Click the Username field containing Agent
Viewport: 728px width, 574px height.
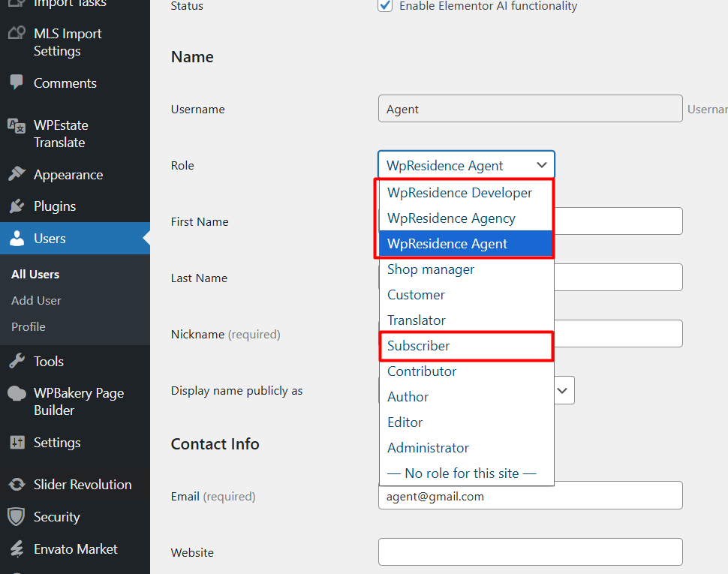[530, 109]
